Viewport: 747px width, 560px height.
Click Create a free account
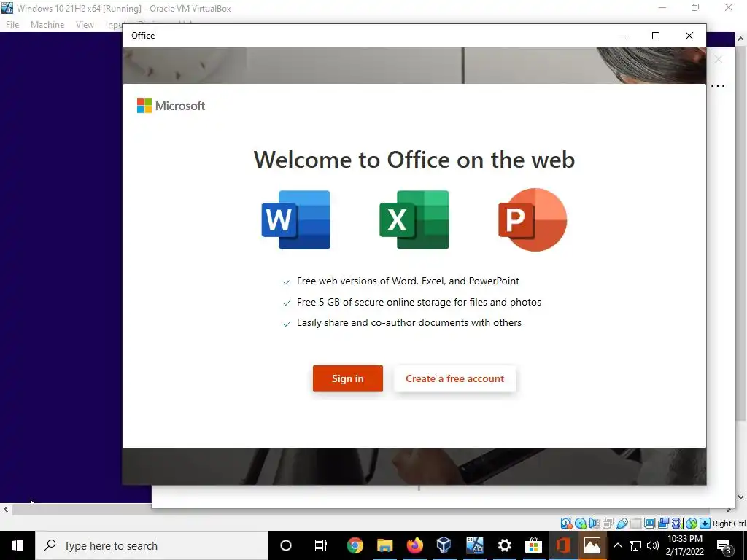455,378
